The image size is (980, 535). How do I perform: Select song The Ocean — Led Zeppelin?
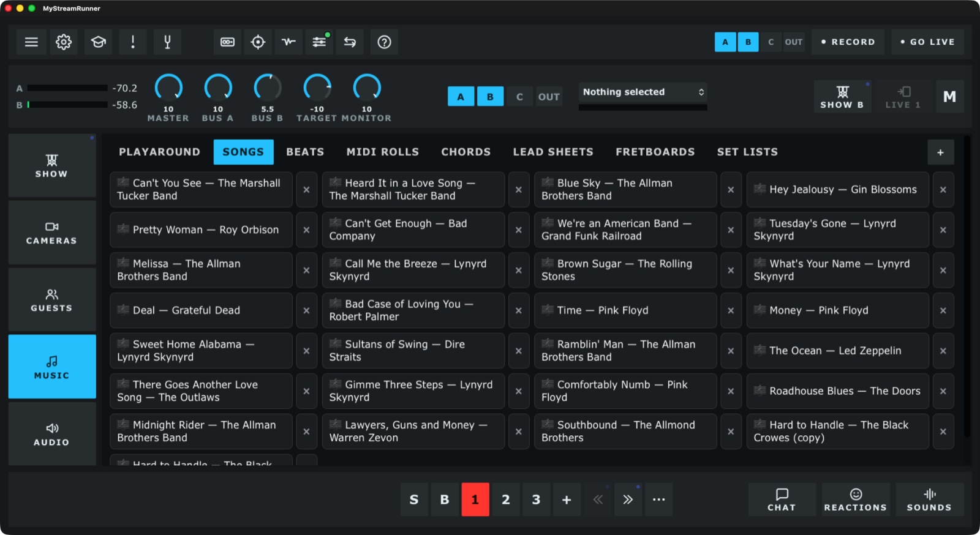[837, 351]
